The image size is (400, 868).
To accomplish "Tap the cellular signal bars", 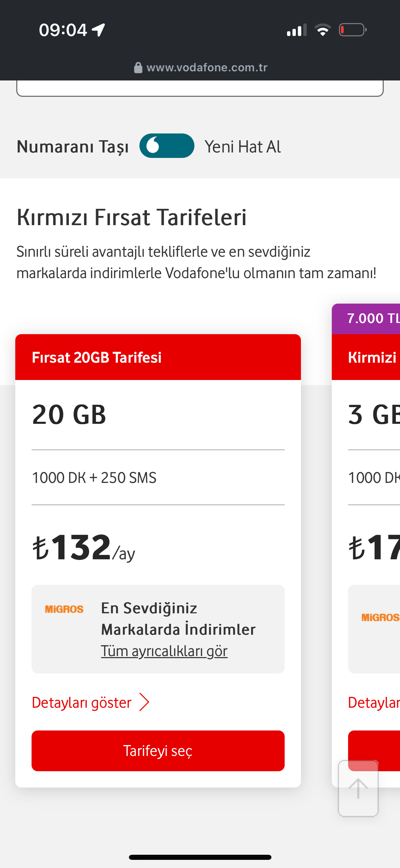I will tap(297, 30).
